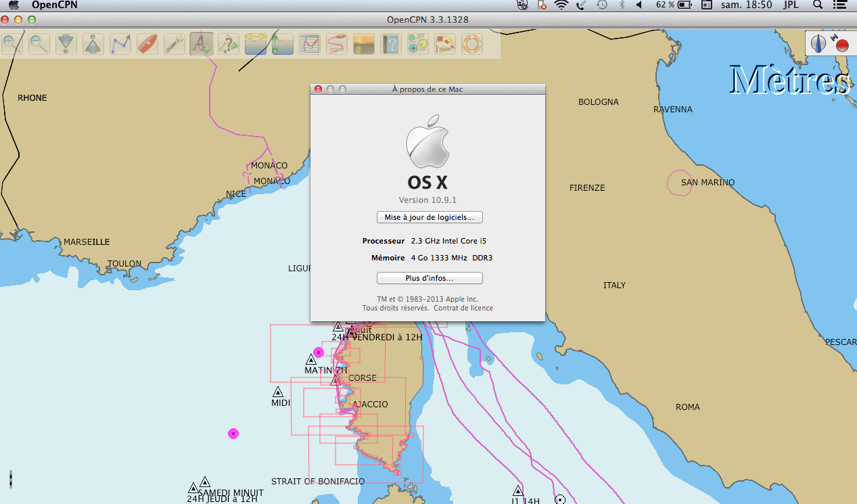Click the ITALY label on chart

(615, 285)
